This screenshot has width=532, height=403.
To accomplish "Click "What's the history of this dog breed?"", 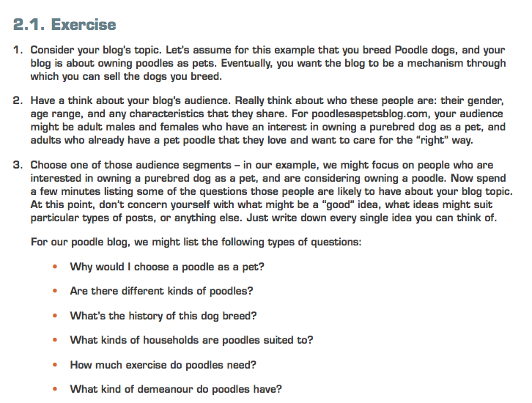I will [163, 316].
